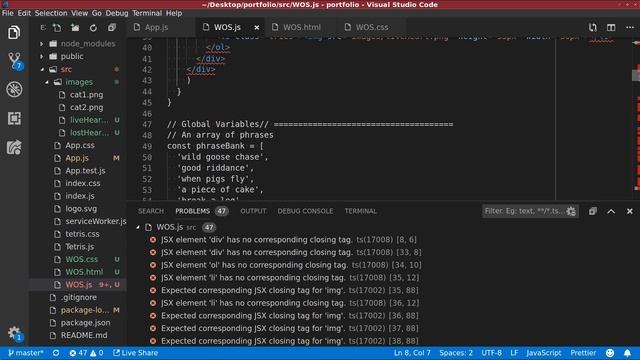Open the Manage settings gear
The image size is (640, 360).
(14, 333)
